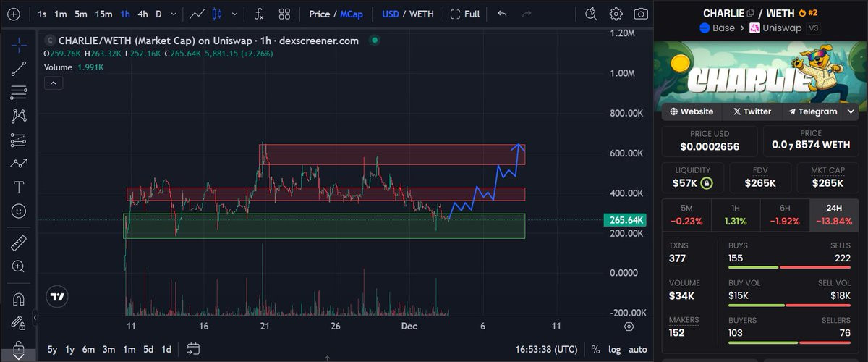Set chart range to 1d
Screen dimensions: 868x362
point(166,349)
